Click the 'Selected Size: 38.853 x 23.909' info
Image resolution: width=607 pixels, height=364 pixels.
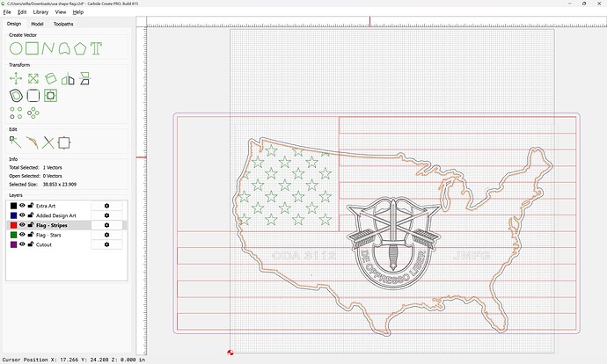coord(42,185)
